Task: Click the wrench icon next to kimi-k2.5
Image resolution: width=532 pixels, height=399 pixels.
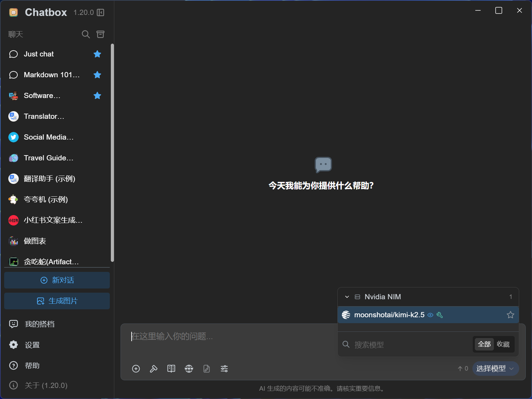Action: pos(440,315)
